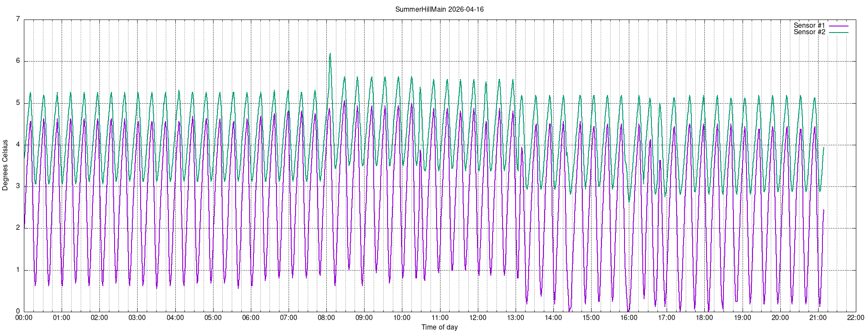Click the SummerHillMain 2026-04-16 chart title
The width and height of the screenshot is (868, 333).
[439, 9]
